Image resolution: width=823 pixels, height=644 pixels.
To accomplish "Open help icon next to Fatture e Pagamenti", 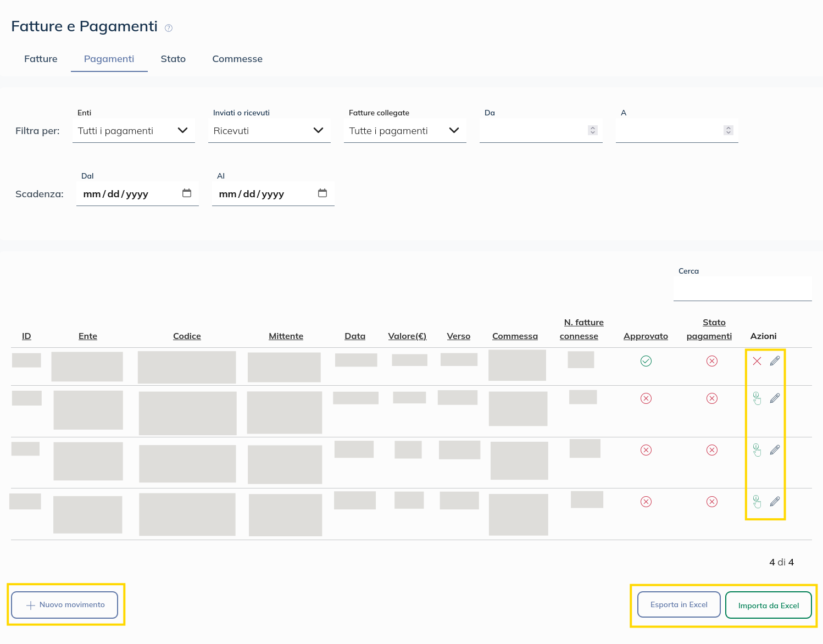I will [169, 28].
